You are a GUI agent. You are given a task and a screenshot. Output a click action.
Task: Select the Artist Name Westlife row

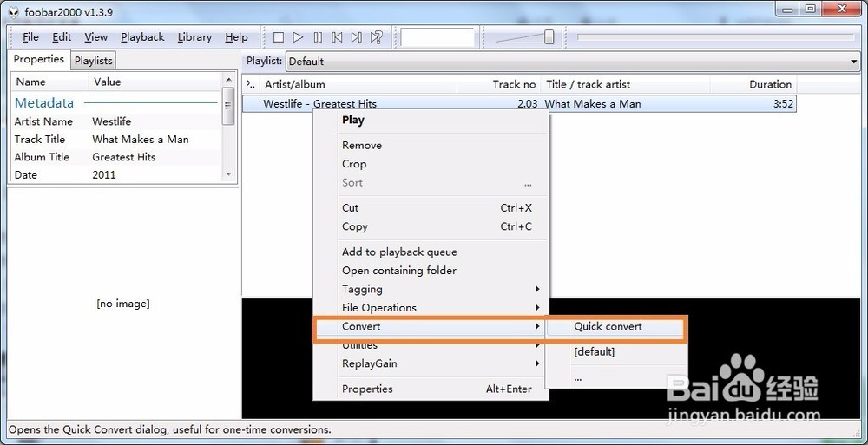[115, 121]
